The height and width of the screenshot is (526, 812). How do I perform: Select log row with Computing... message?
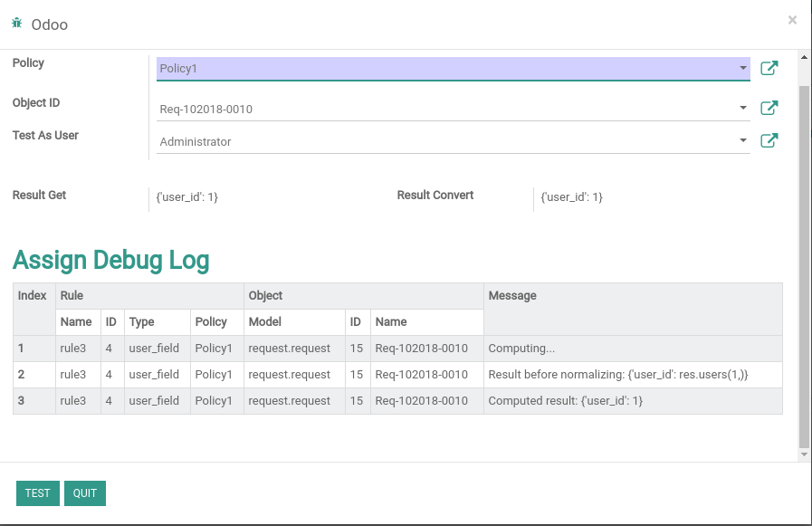(397, 349)
